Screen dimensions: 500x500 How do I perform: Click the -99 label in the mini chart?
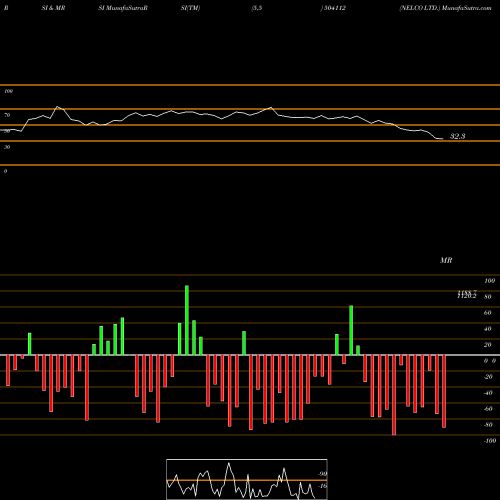(323, 474)
